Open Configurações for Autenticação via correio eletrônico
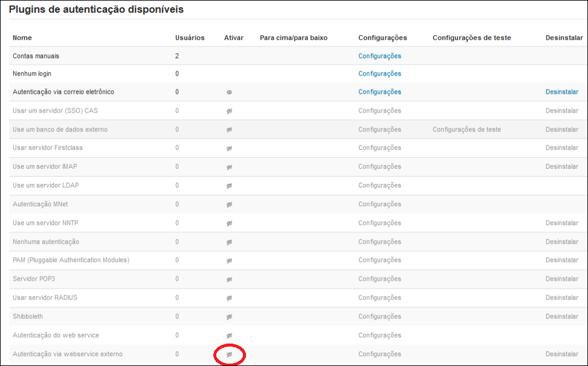This screenshot has width=588, height=366. pos(380,91)
